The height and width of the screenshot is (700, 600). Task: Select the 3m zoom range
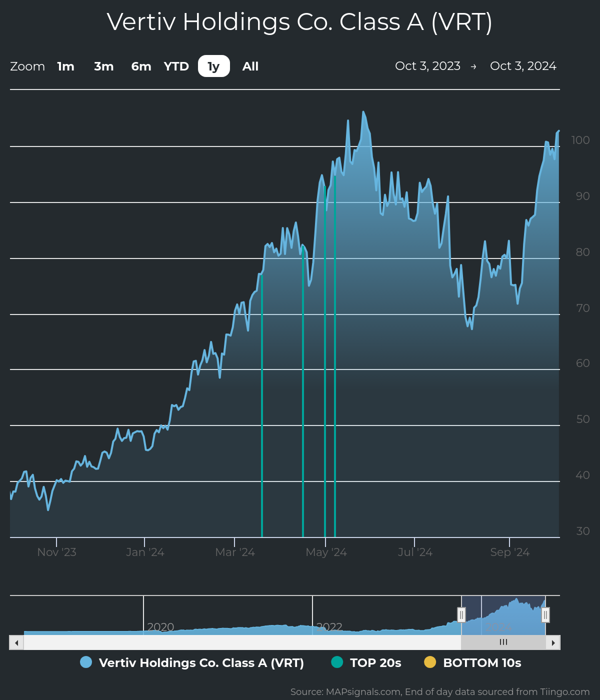pos(104,66)
